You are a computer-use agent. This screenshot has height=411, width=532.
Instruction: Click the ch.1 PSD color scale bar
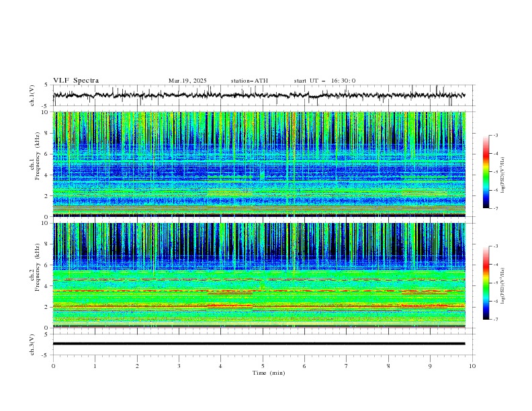coord(486,172)
